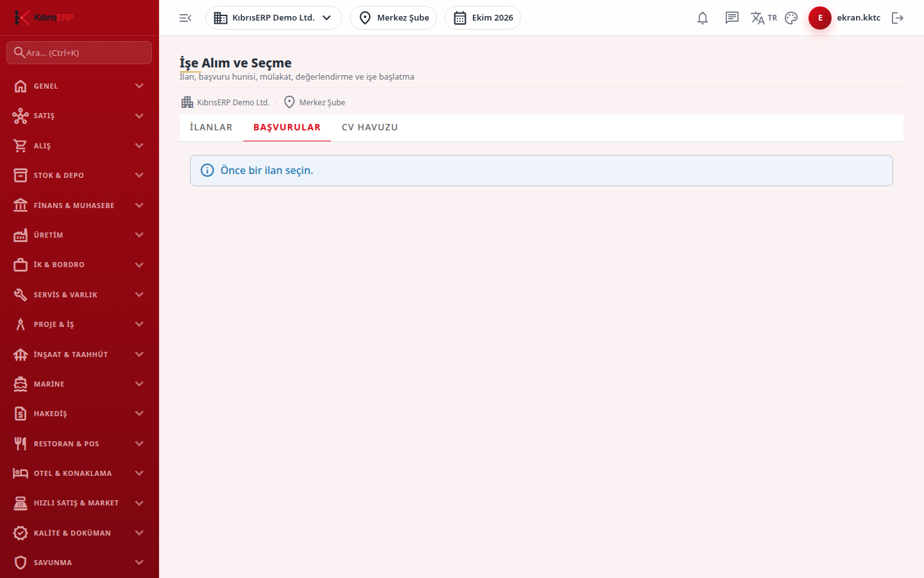This screenshot has width=924, height=578.
Task: Open the notifications bell
Action: point(703,18)
